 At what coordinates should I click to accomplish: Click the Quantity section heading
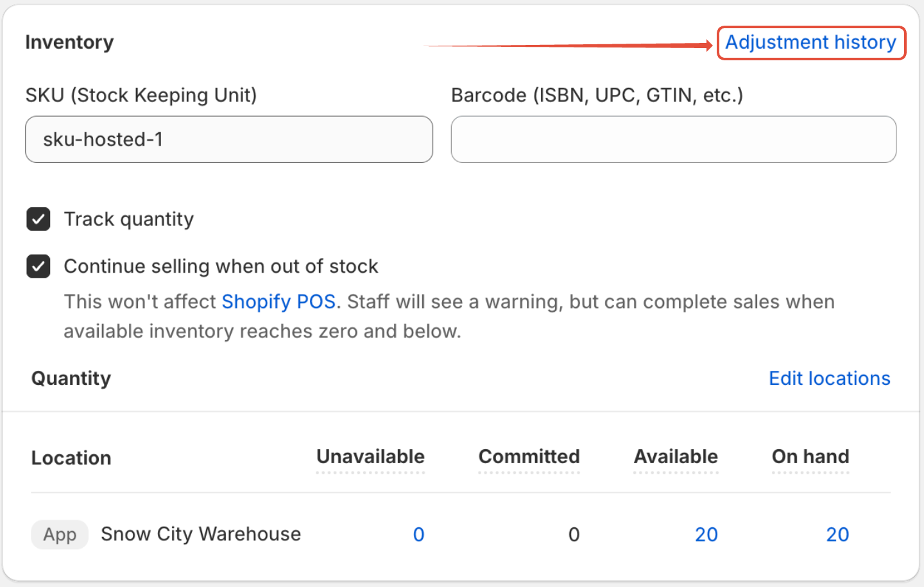click(71, 379)
